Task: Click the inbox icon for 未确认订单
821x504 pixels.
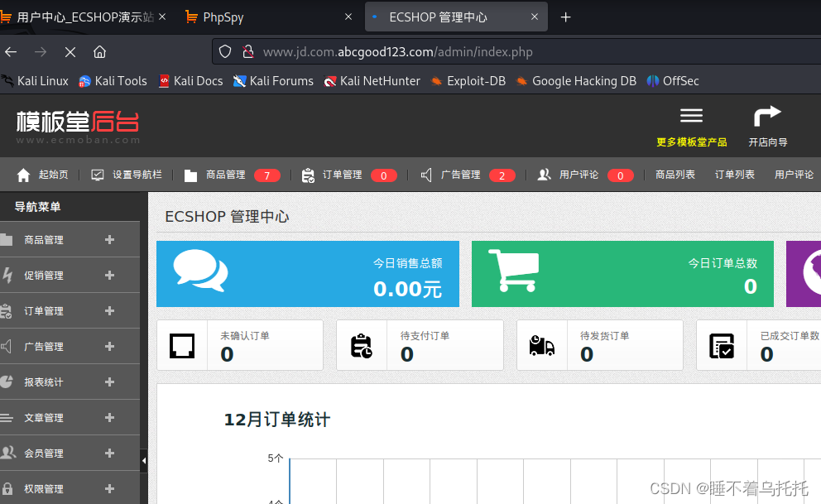Action: tap(182, 346)
